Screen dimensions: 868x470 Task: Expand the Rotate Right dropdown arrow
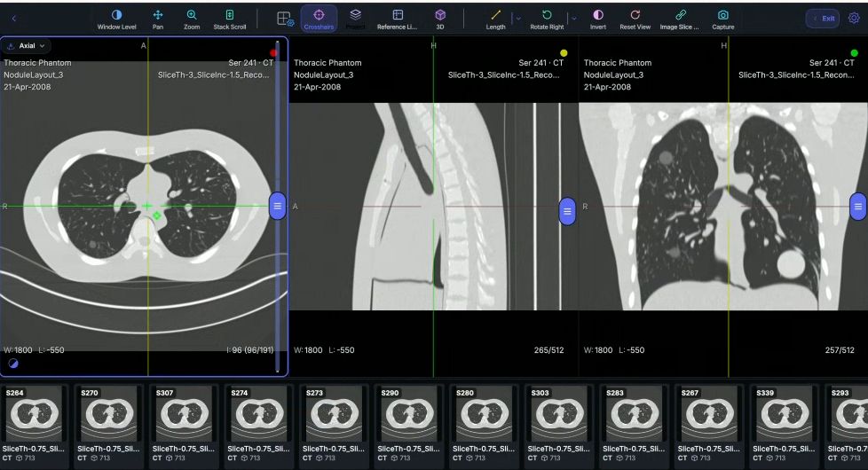574,19
